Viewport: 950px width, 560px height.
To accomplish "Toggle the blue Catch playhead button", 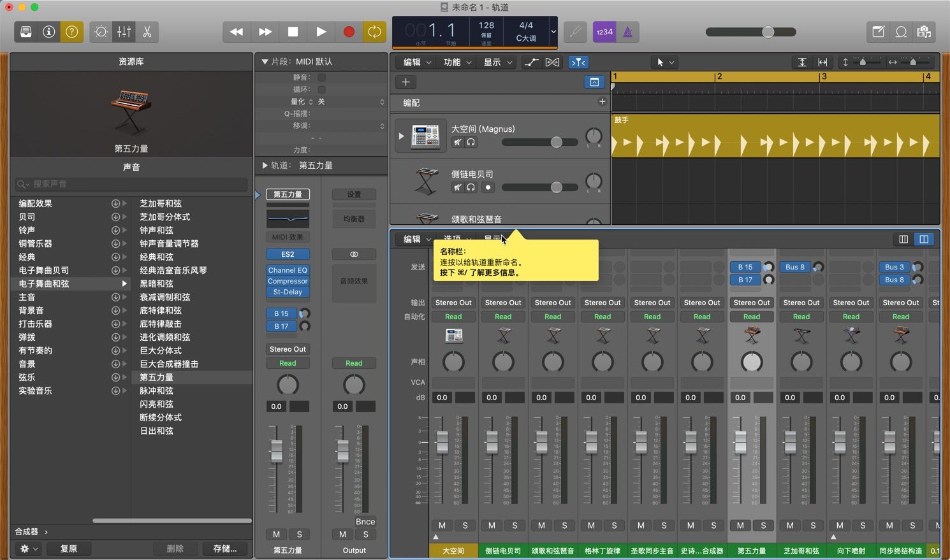I will [x=578, y=62].
